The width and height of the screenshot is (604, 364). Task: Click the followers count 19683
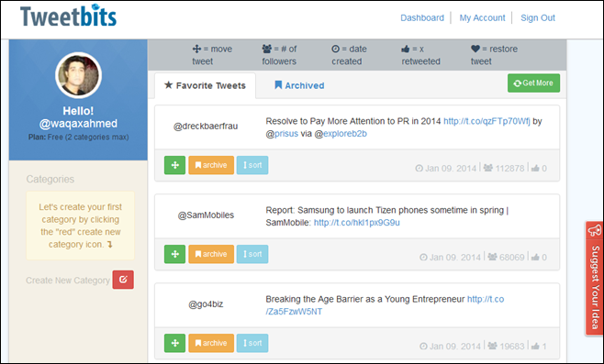512,346
